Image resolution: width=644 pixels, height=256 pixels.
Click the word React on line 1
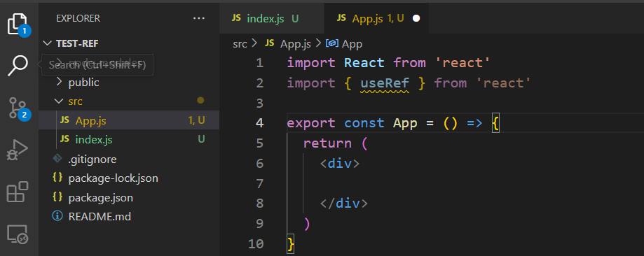(364, 63)
